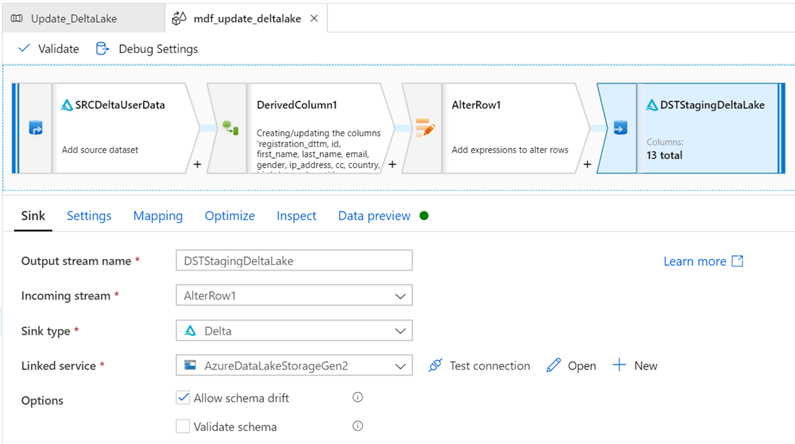
Task: Expand the Incoming stream dropdown
Action: (x=400, y=296)
